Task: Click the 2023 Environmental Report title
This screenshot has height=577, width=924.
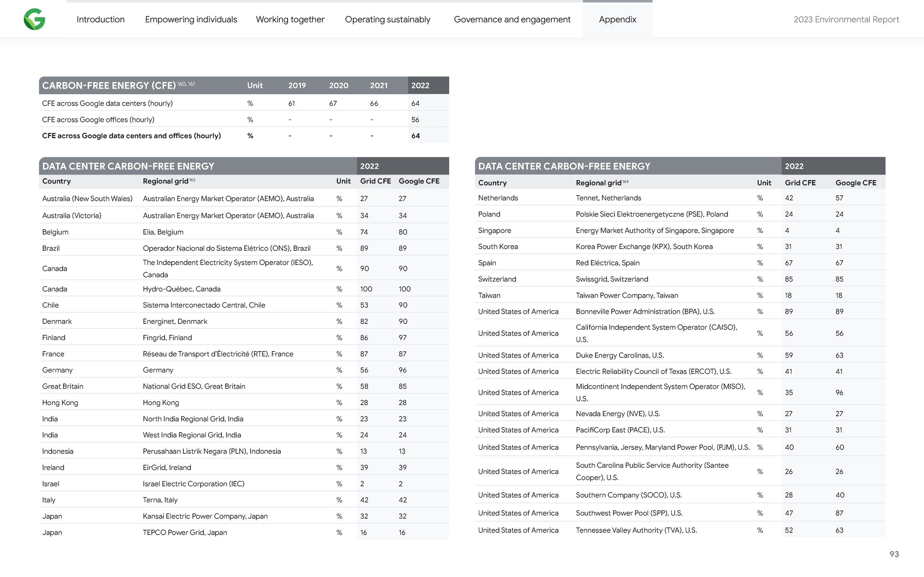Action: coord(846,19)
